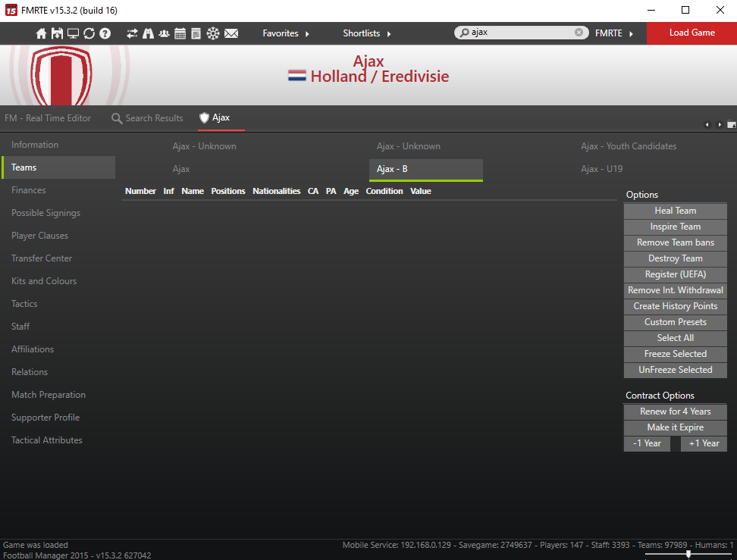The width and height of the screenshot is (737, 560).
Task: Expand the FMRTE dropdown menu
Action: (x=614, y=33)
